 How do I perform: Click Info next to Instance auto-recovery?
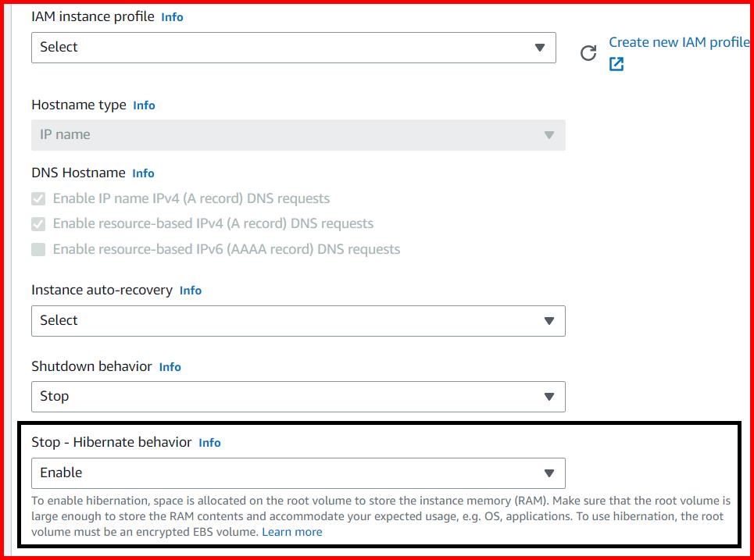click(190, 291)
